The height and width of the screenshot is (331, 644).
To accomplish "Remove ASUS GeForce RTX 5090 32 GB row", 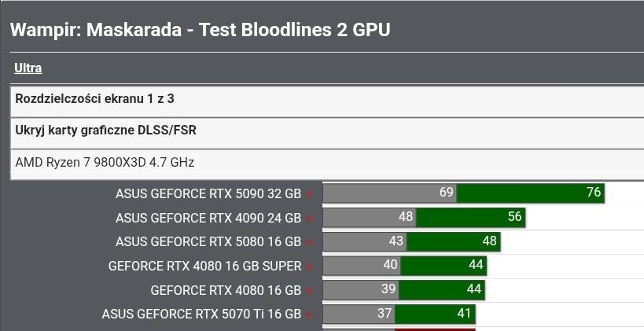I will pos(310,194).
